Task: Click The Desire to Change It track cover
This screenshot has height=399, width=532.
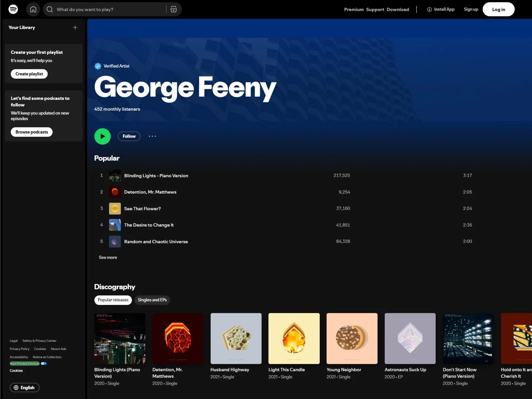Action: point(115,225)
